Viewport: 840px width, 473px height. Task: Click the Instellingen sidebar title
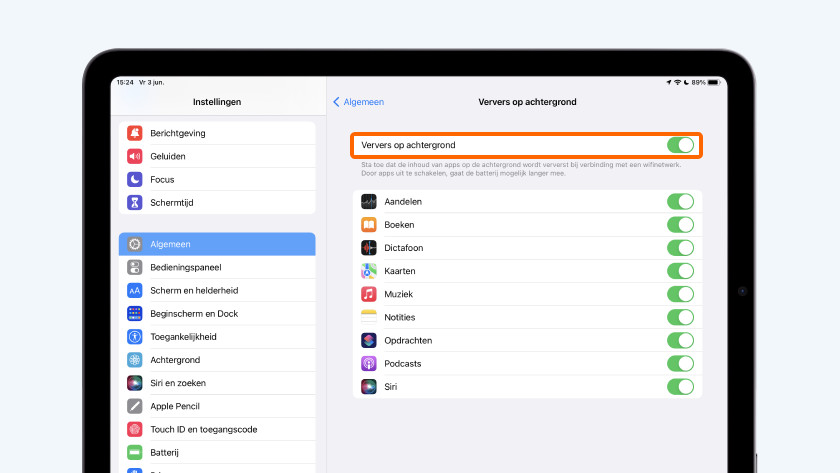pos(217,102)
